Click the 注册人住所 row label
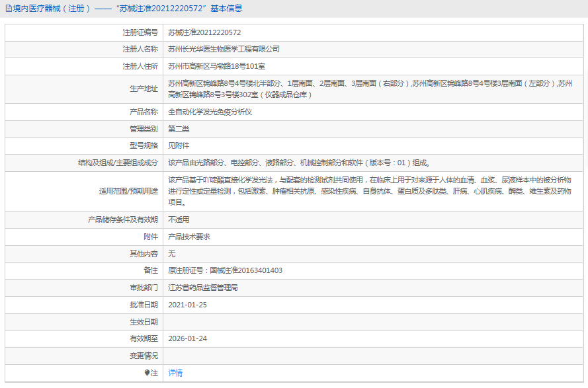This screenshot has height=388, width=588. (x=140, y=66)
